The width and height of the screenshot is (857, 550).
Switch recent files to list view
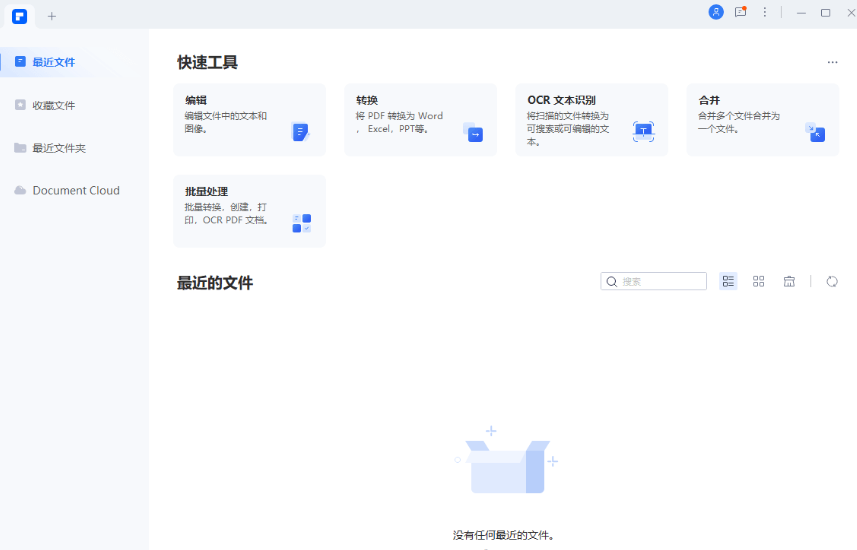click(728, 281)
